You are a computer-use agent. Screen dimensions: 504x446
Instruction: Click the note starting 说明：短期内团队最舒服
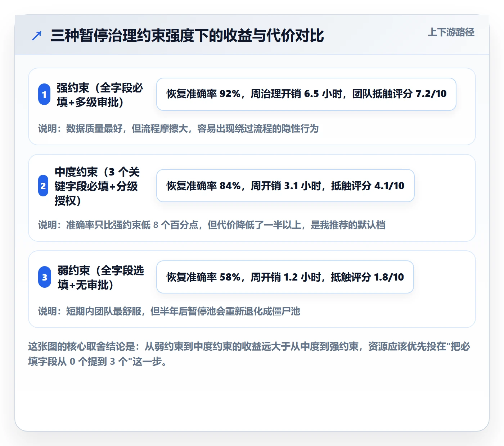tap(169, 311)
